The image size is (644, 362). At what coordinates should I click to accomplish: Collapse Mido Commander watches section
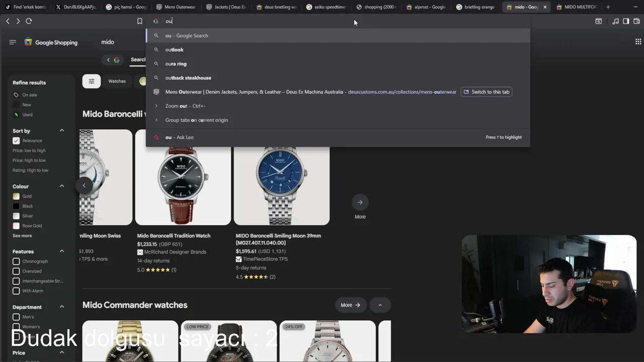(380, 305)
